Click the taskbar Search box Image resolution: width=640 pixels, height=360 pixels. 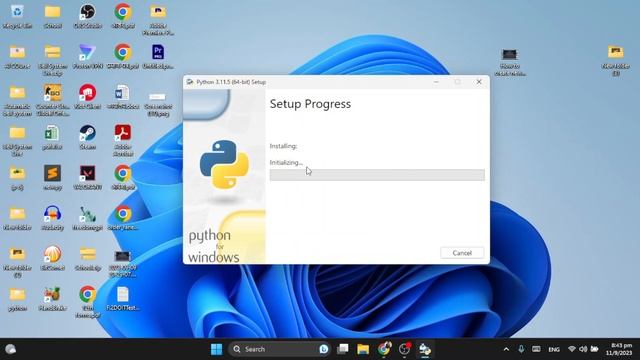click(279, 349)
